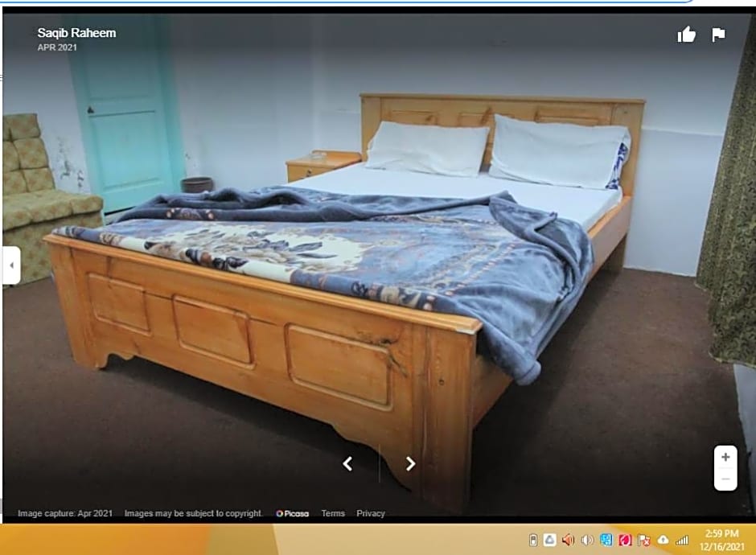Image resolution: width=756 pixels, height=555 pixels.
Task: Go to the next photo arrow
Action: click(x=410, y=463)
